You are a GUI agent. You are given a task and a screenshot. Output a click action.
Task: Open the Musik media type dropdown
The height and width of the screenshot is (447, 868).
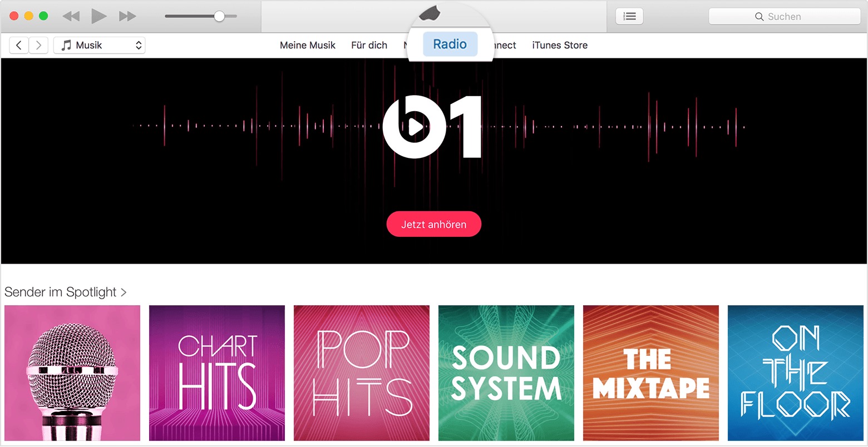point(100,45)
